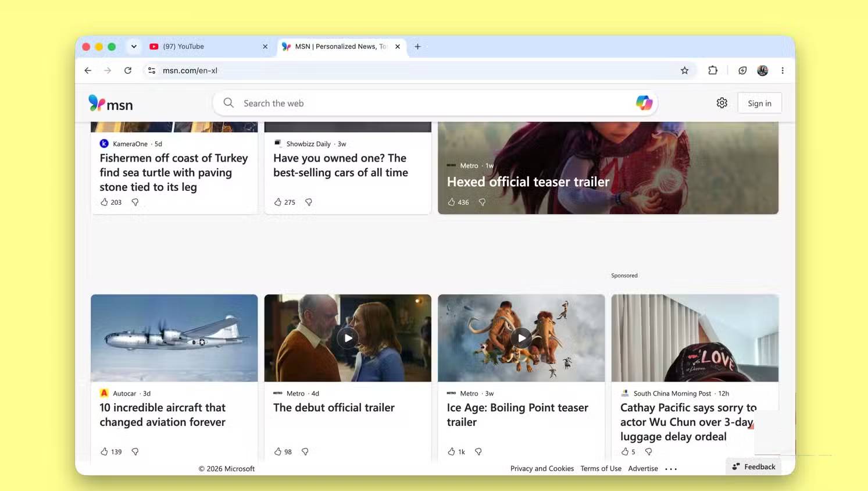Open the Cathay Pacific article thumbnail
The width and height of the screenshot is (868, 491).
tap(695, 338)
